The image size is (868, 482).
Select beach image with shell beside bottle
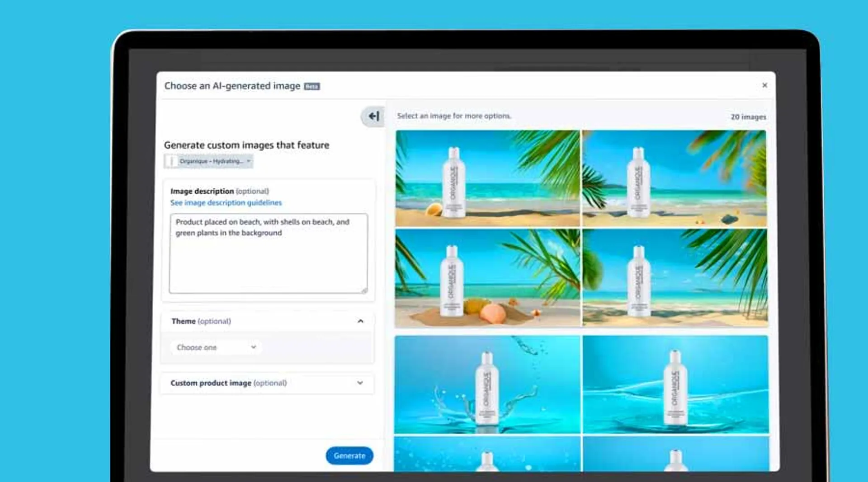(x=487, y=178)
